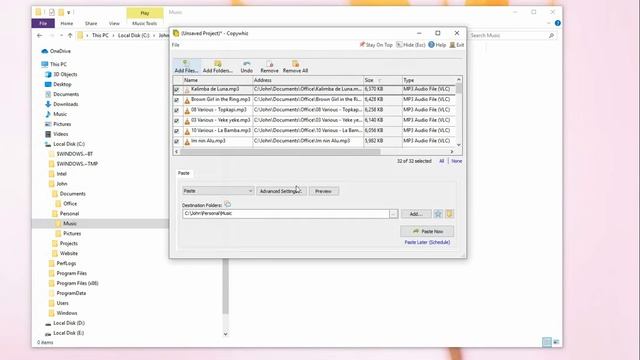Select Pictures folder under Personal
This screenshot has height=360, width=640.
[x=68, y=233]
